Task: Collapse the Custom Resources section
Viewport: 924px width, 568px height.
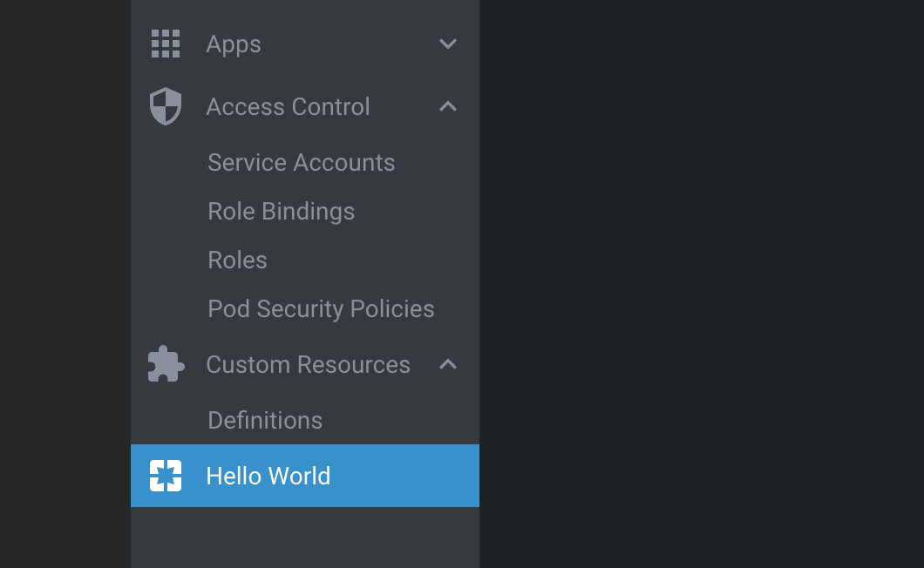Action: [x=447, y=364]
